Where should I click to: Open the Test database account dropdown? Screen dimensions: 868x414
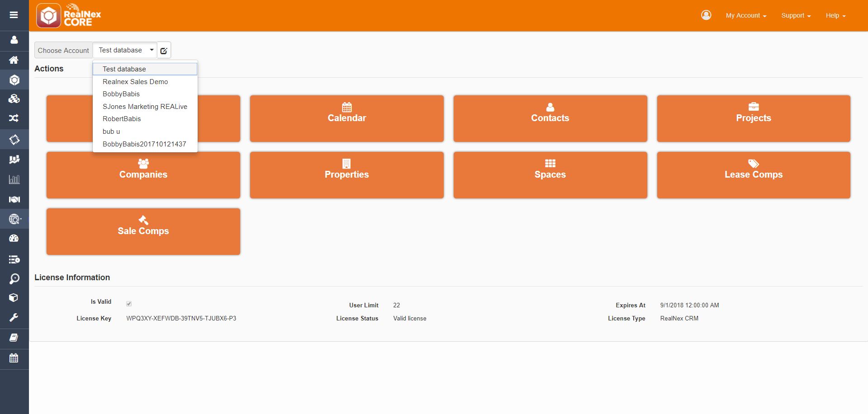pyautogui.click(x=125, y=50)
